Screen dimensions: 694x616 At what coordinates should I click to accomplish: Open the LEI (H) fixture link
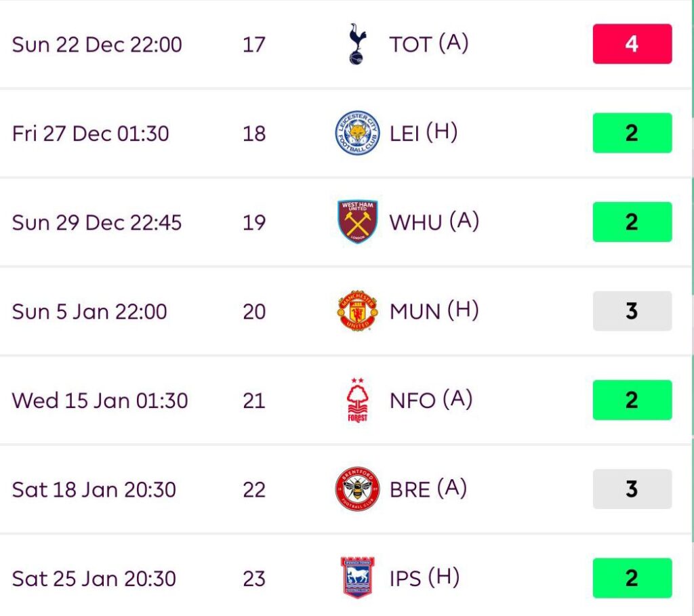click(423, 133)
